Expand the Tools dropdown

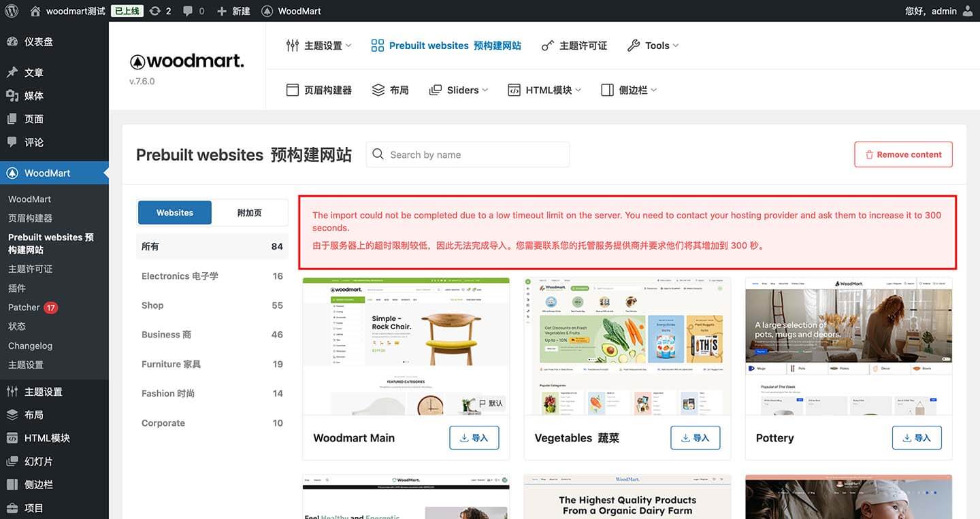point(653,46)
